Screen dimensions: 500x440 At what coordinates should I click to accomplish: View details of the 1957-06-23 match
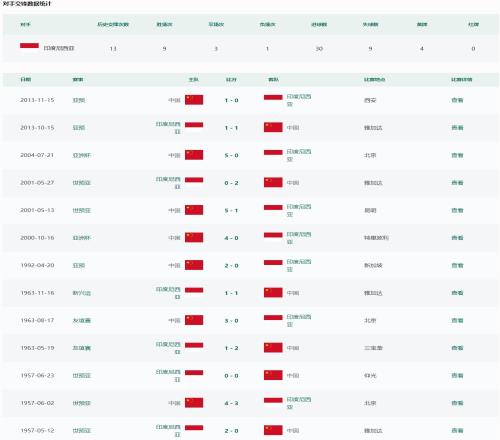(x=457, y=375)
